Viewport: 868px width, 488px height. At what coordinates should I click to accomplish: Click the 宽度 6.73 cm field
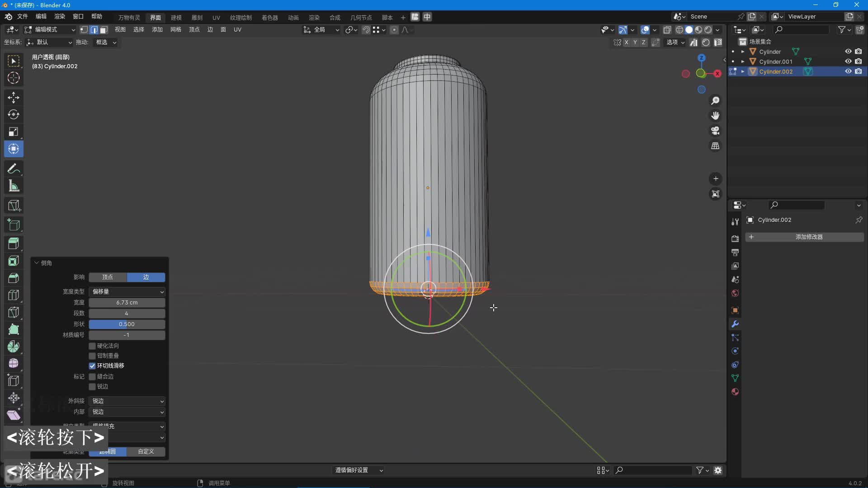coord(127,303)
